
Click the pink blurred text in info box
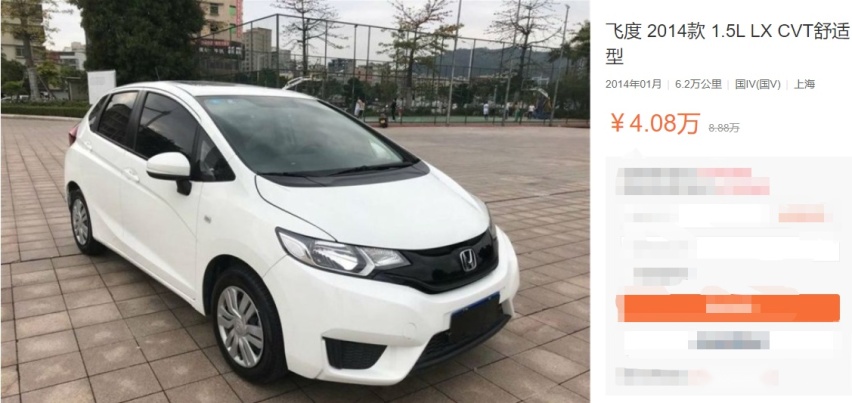(x=732, y=181)
